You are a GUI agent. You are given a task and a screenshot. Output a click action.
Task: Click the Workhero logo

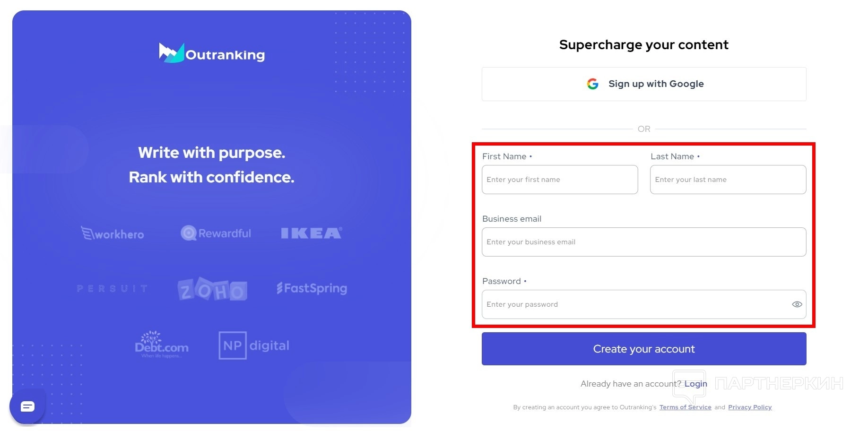[x=113, y=233]
